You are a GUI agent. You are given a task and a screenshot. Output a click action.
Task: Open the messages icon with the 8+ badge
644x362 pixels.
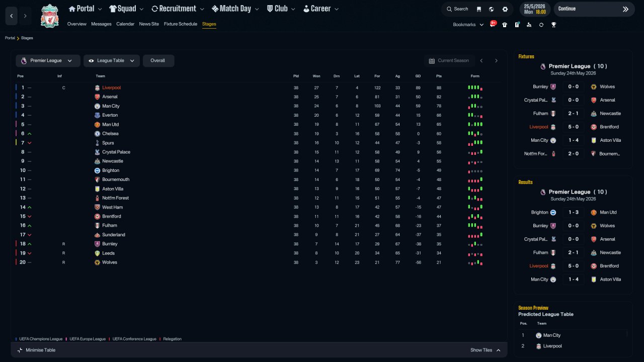click(x=493, y=24)
